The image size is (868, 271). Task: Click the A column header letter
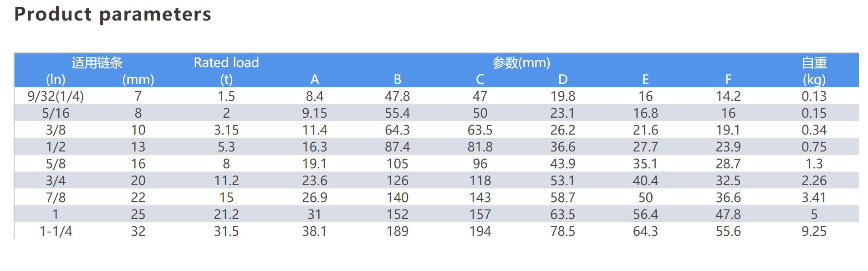click(315, 79)
